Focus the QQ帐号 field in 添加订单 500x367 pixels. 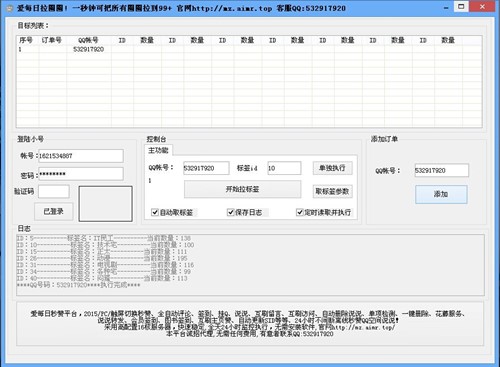441,170
